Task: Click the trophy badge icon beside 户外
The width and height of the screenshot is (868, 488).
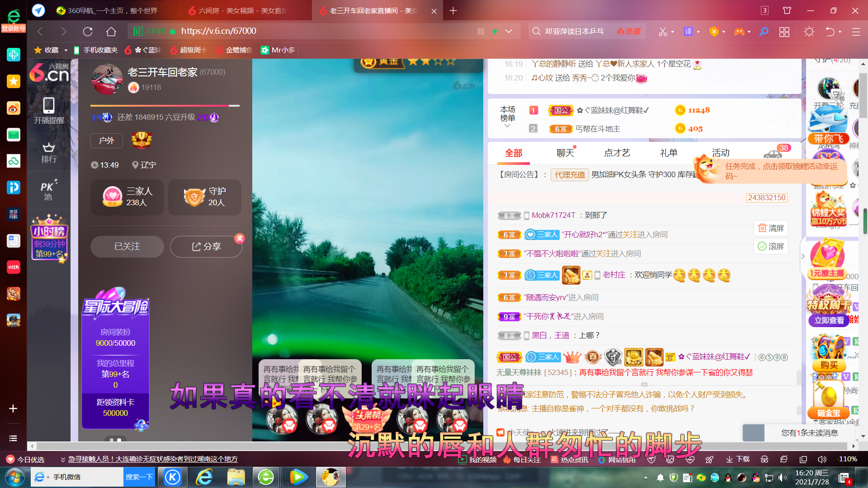Action: coord(142,141)
